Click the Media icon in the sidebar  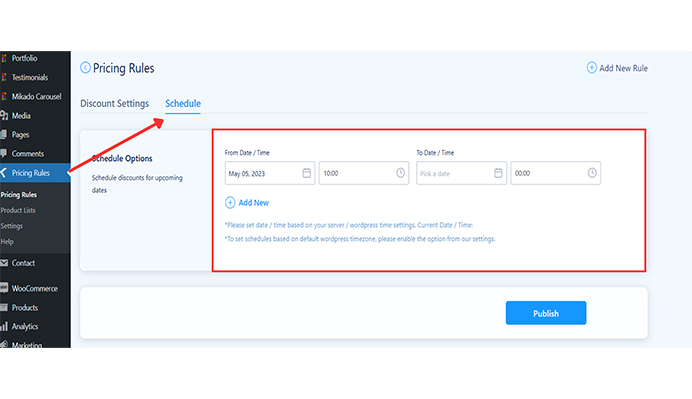click(x=4, y=116)
